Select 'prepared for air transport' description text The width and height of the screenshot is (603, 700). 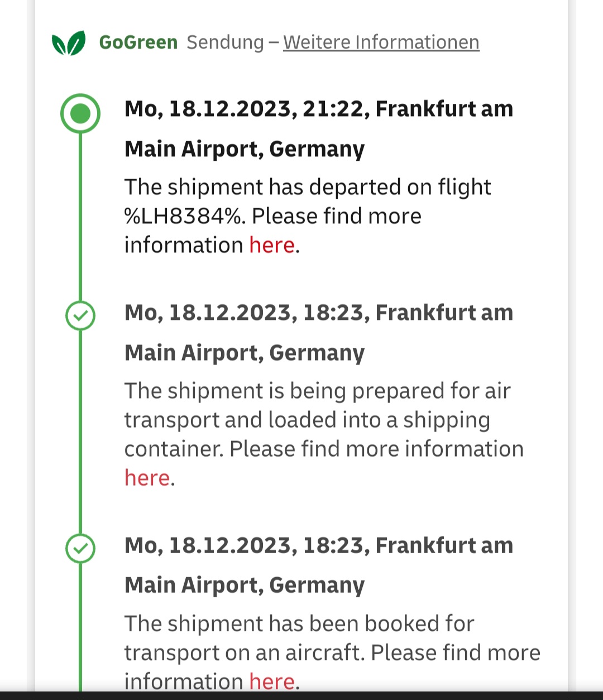coord(317,391)
